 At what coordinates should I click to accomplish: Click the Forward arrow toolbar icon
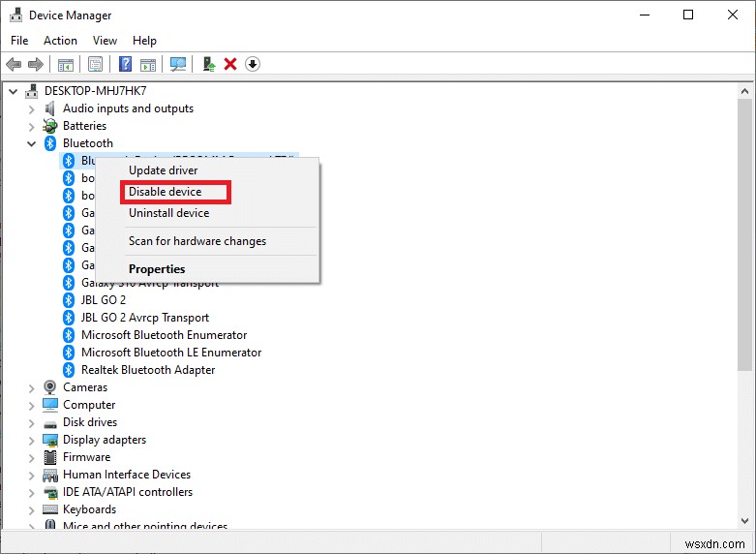(x=36, y=64)
